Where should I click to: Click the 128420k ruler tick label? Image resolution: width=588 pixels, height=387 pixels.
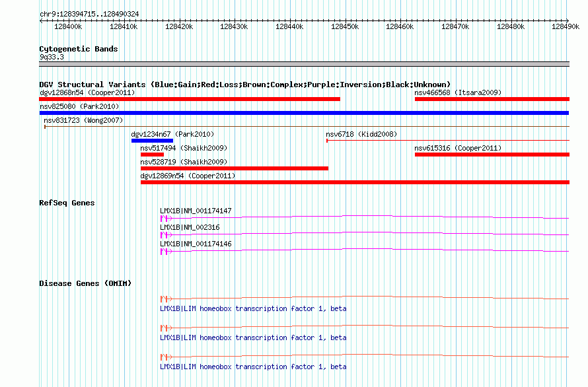(179, 26)
